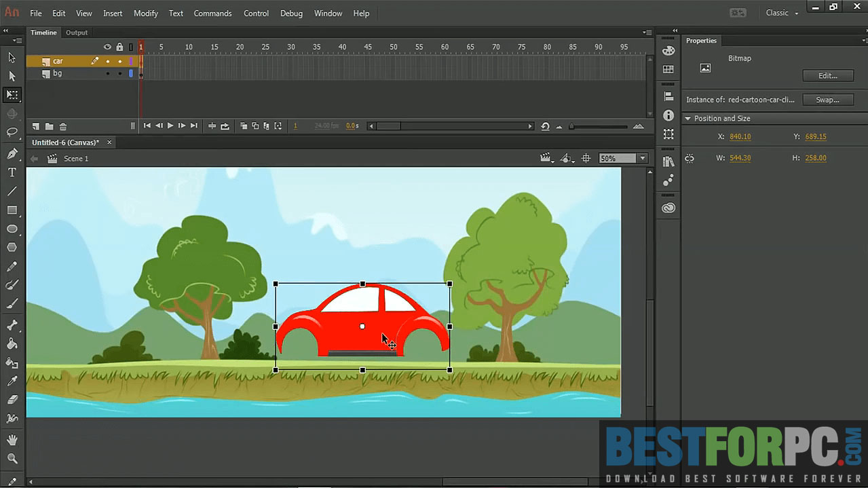Image resolution: width=868 pixels, height=488 pixels.
Task: Toggle outline color for bg layer
Action: click(x=131, y=73)
